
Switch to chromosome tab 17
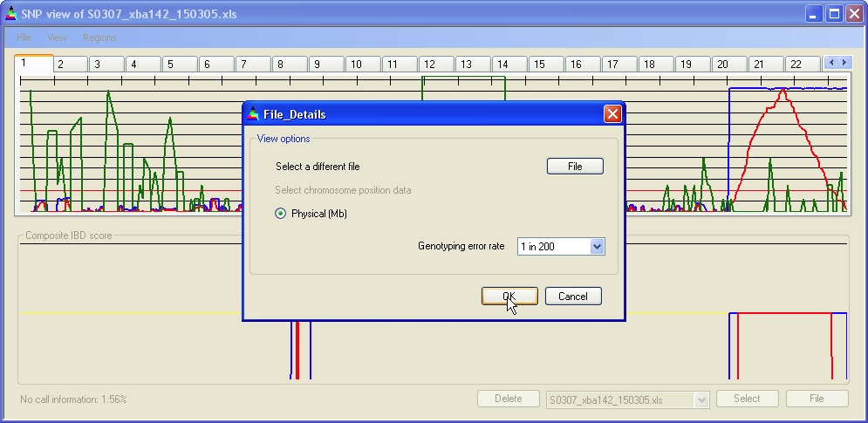pos(619,65)
